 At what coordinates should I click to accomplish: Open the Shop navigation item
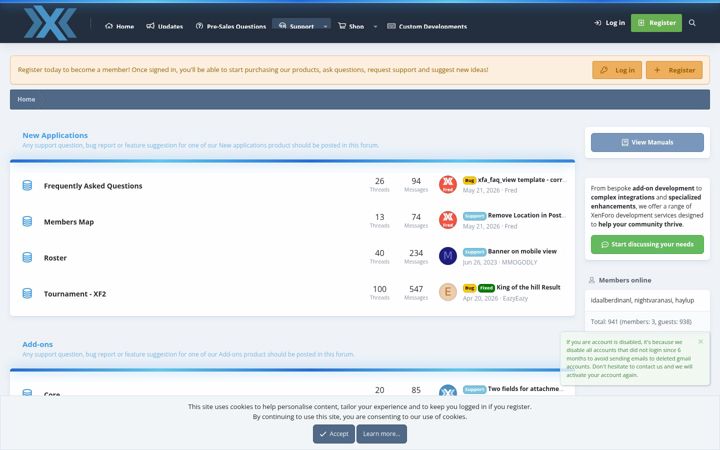point(351,26)
